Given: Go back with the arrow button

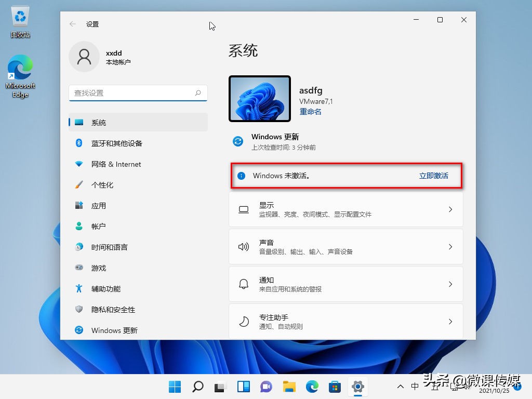Looking at the screenshot, I should point(72,24).
